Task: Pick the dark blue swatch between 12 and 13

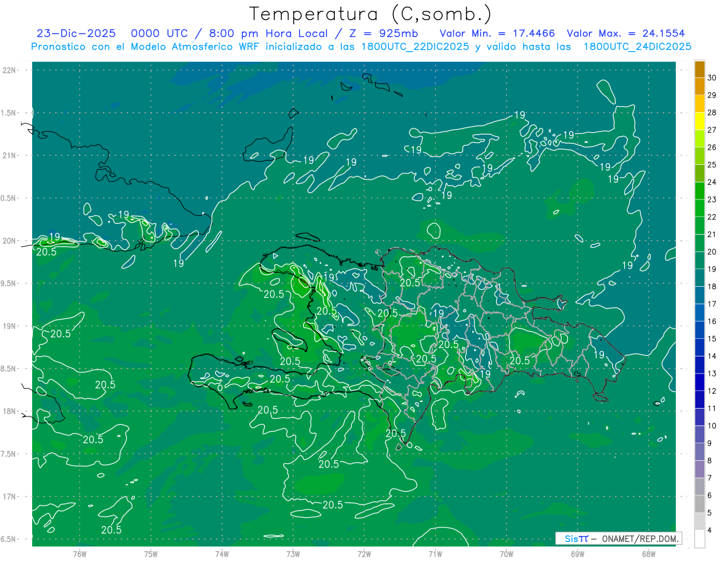Action: pyautogui.click(x=699, y=383)
